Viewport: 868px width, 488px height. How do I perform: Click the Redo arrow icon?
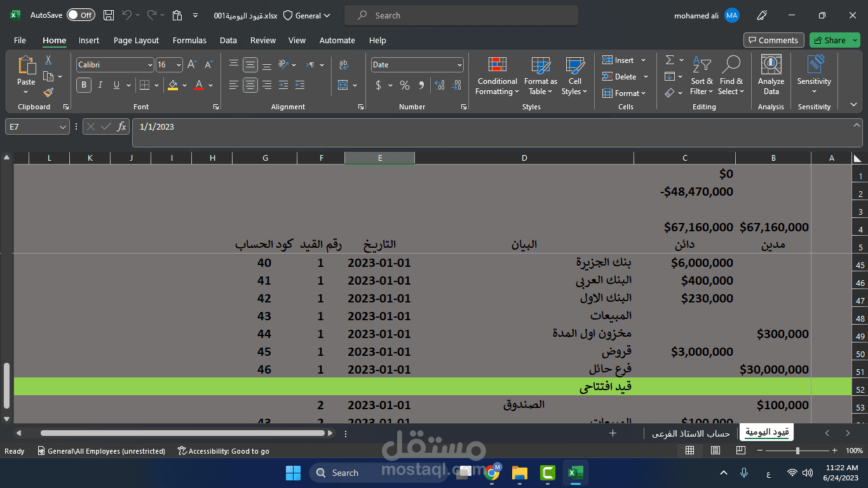pyautogui.click(x=151, y=15)
